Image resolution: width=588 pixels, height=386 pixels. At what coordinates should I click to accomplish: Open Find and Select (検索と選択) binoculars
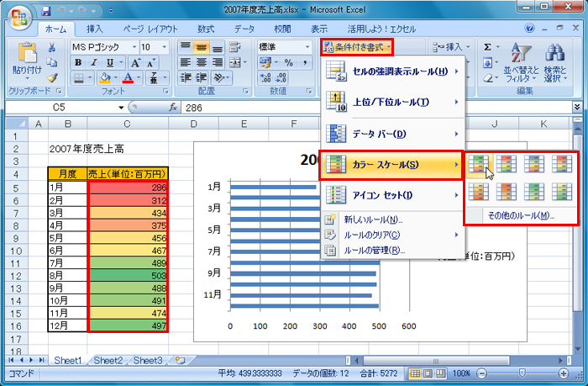click(555, 62)
